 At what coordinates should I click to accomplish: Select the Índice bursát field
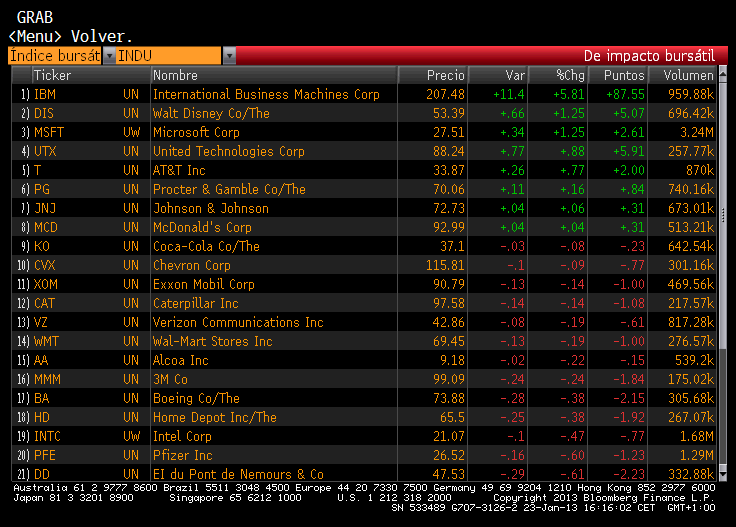click(54, 56)
